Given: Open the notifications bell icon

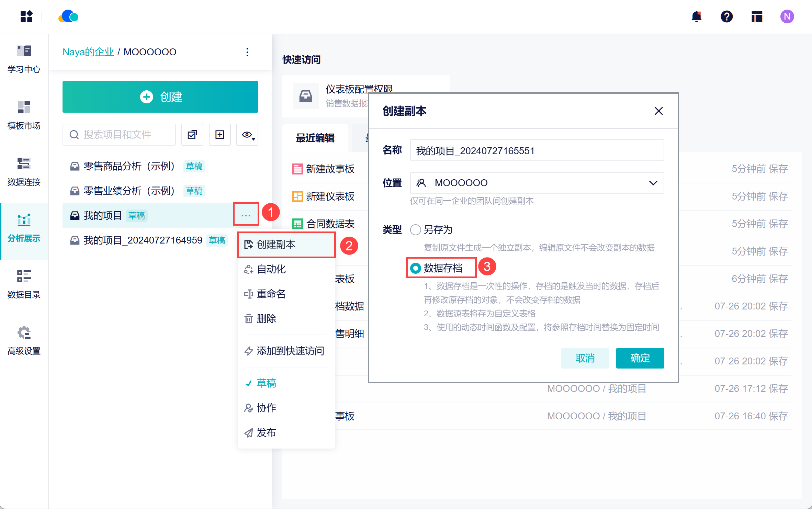Looking at the screenshot, I should pyautogui.click(x=696, y=16).
